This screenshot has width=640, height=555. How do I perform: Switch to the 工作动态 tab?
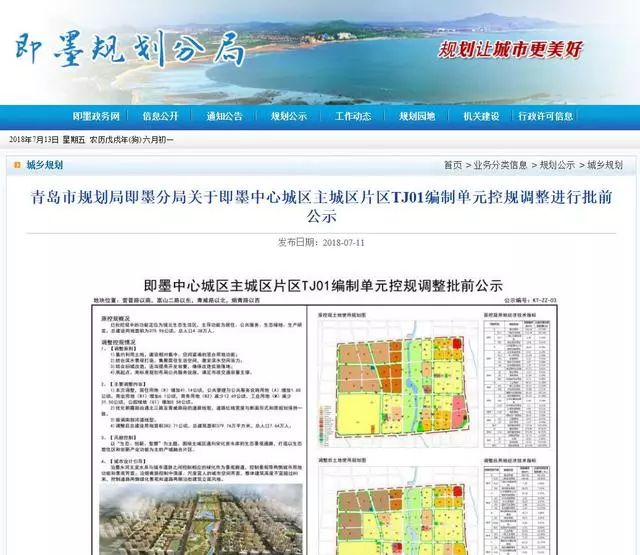click(x=353, y=116)
